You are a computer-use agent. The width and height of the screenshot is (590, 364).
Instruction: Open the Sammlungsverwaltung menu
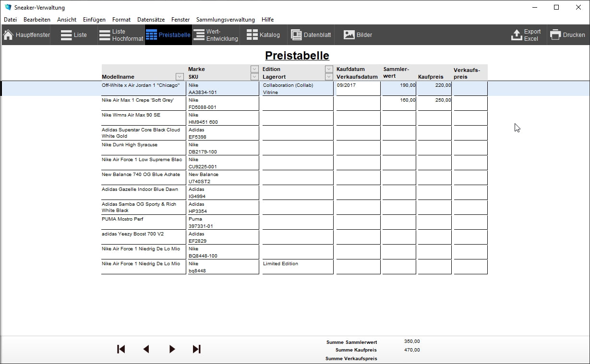click(225, 20)
